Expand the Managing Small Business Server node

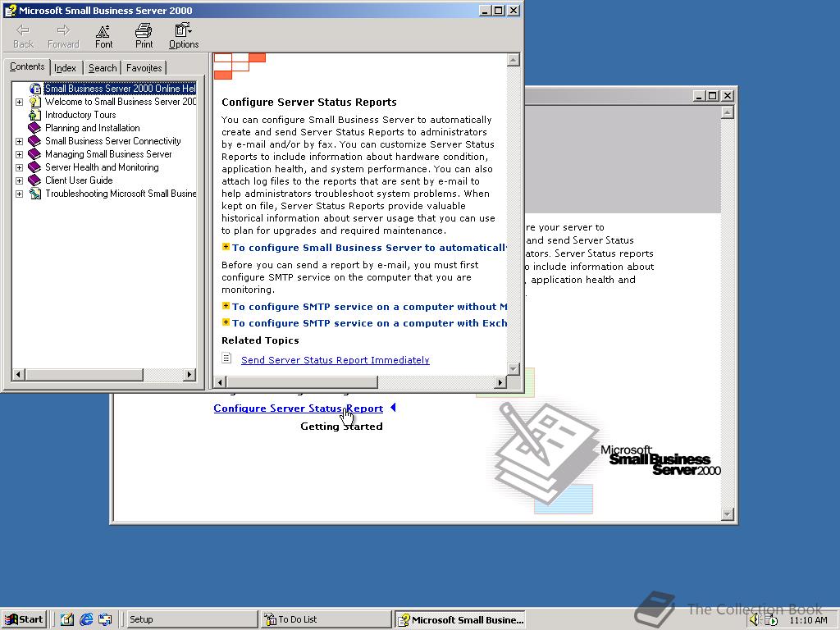click(x=20, y=154)
